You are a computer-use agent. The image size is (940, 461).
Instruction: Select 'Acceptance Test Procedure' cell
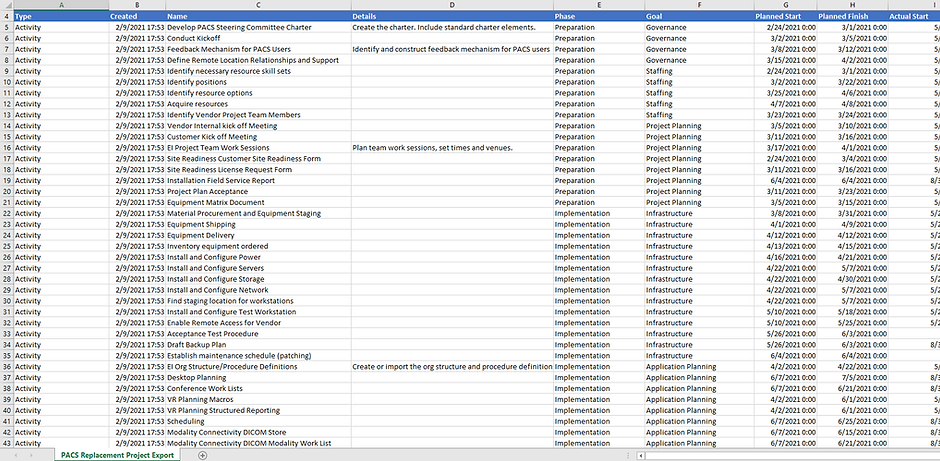click(258, 334)
